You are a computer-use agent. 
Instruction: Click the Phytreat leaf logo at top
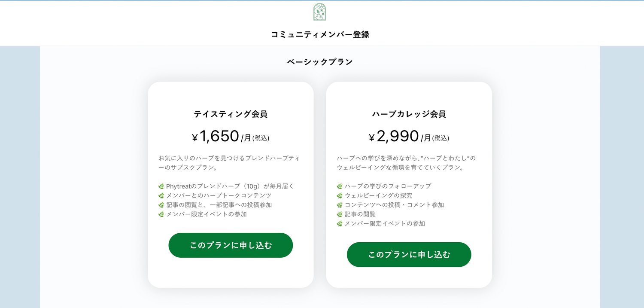tap(319, 12)
